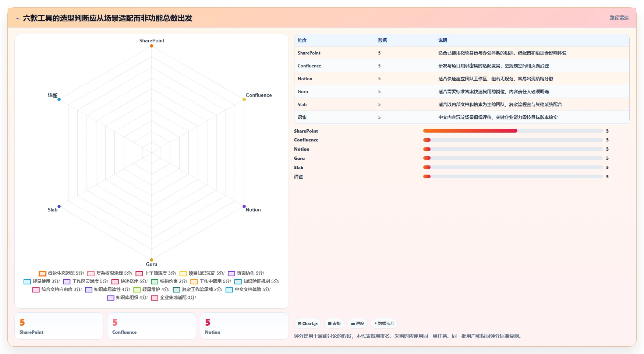Image resolution: width=644 pixels, height=354 pixels.
Task: Toggle the 快速搭建 5分 legend series
Action: point(130,281)
